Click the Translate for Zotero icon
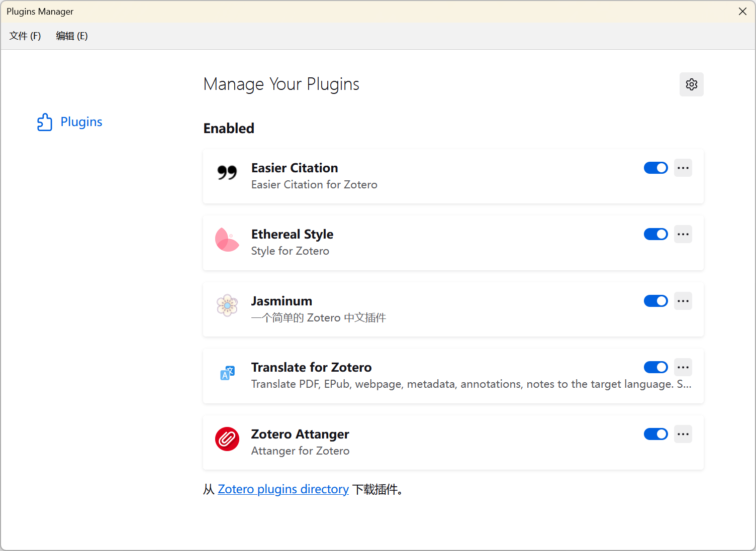The image size is (756, 551). click(x=227, y=373)
